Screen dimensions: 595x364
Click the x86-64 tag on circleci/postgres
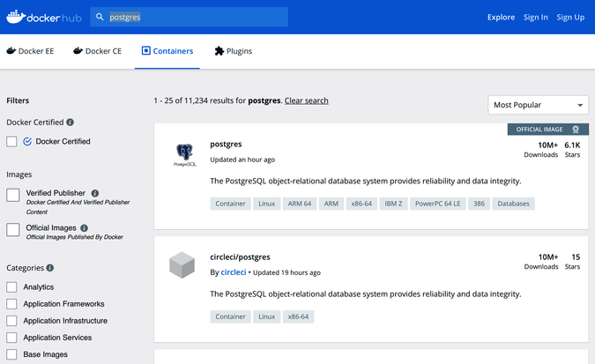298,316
